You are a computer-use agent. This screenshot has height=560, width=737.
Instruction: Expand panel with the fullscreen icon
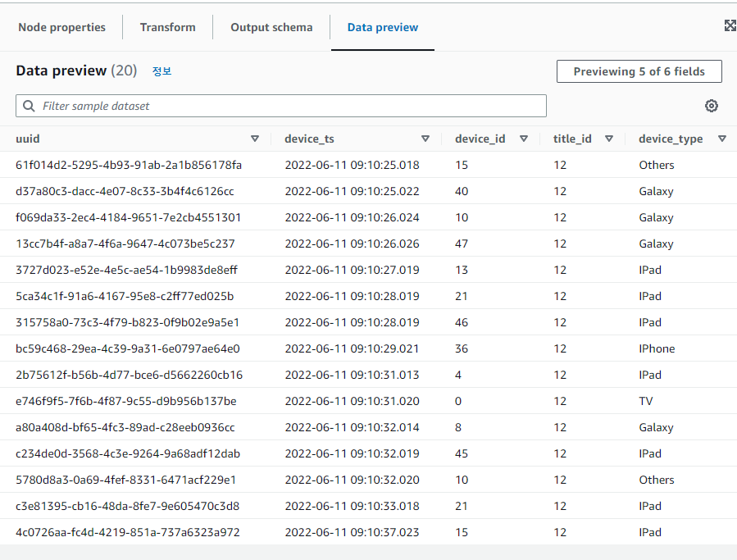click(730, 26)
